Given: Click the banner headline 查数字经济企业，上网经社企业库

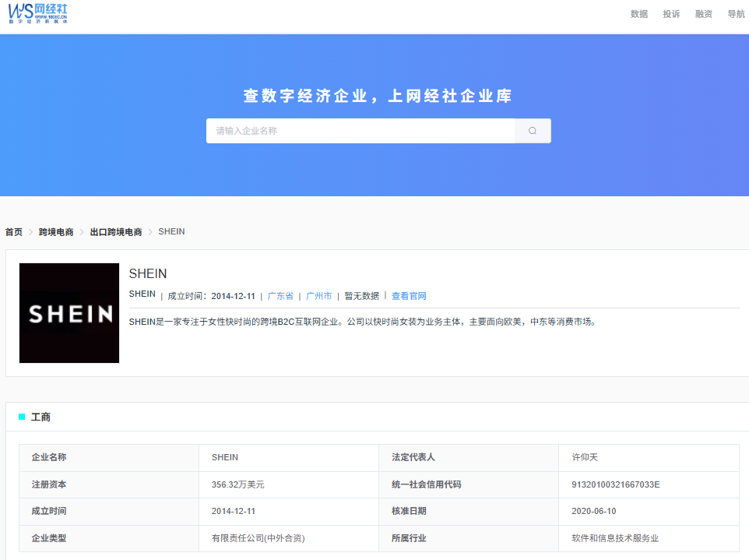Looking at the screenshot, I should (x=378, y=96).
